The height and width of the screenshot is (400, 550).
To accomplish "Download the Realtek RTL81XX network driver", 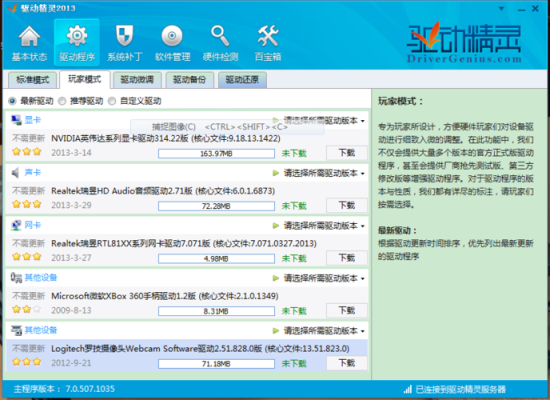I will click(347, 258).
